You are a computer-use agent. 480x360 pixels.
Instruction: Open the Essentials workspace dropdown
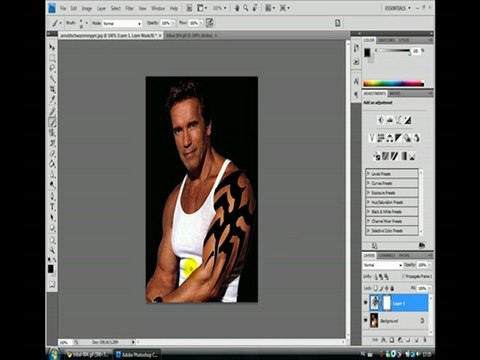point(398,8)
